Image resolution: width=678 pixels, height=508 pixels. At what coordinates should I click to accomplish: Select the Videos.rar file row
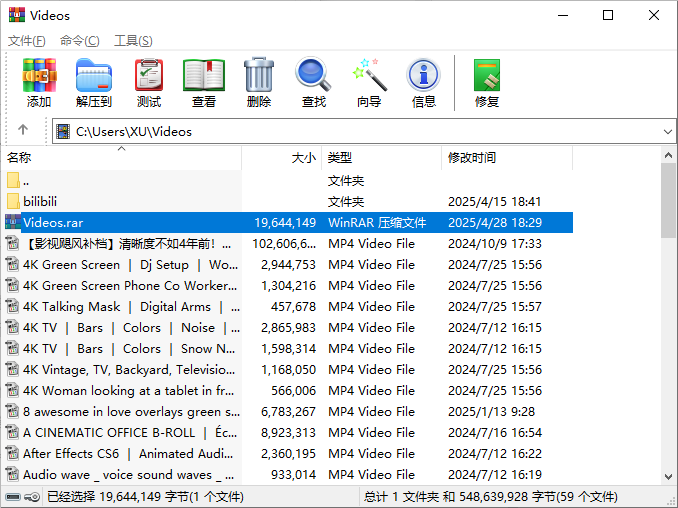(x=287, y=222)
